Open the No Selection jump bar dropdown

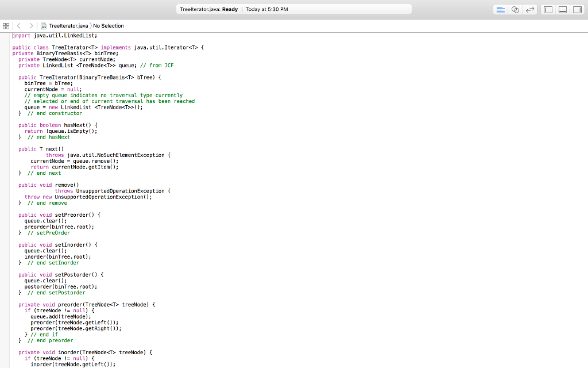point(108,26)
